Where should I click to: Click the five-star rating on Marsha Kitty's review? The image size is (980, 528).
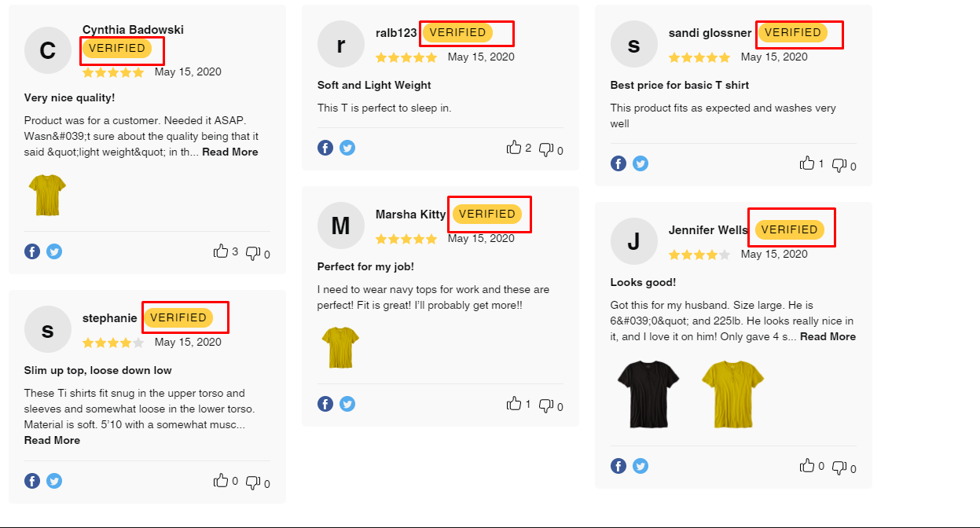click(x=406, y=239)
